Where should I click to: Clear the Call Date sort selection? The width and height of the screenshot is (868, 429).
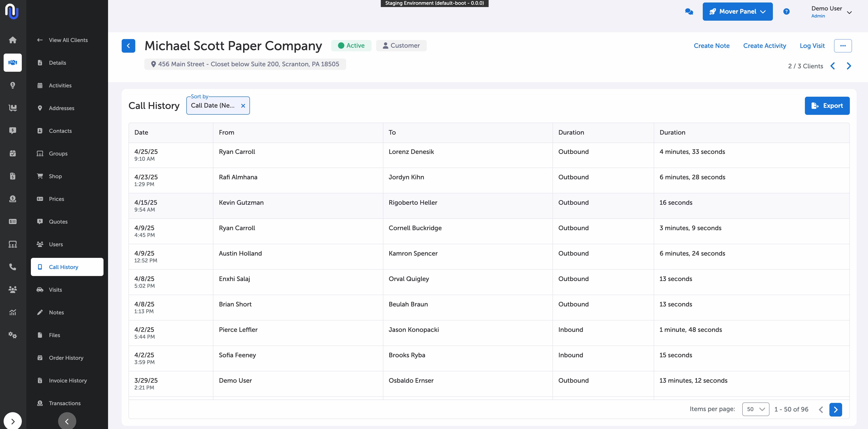tap(243, 106)
